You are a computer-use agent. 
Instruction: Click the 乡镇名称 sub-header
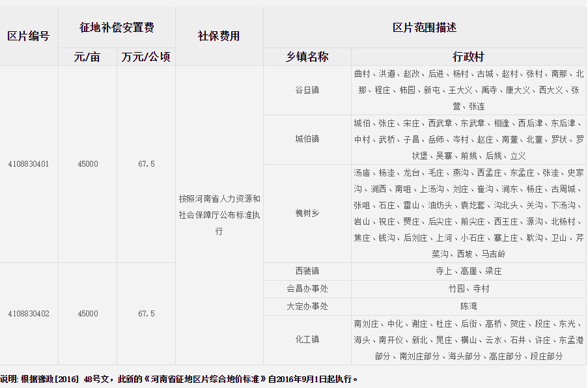click(x=307, y=57)
